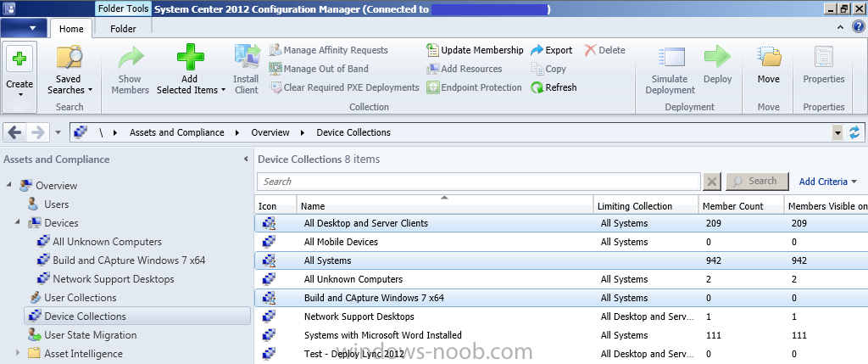Open the Properties ribbon icon
Viewport: 868px width, 364px height.
(823, 58)
